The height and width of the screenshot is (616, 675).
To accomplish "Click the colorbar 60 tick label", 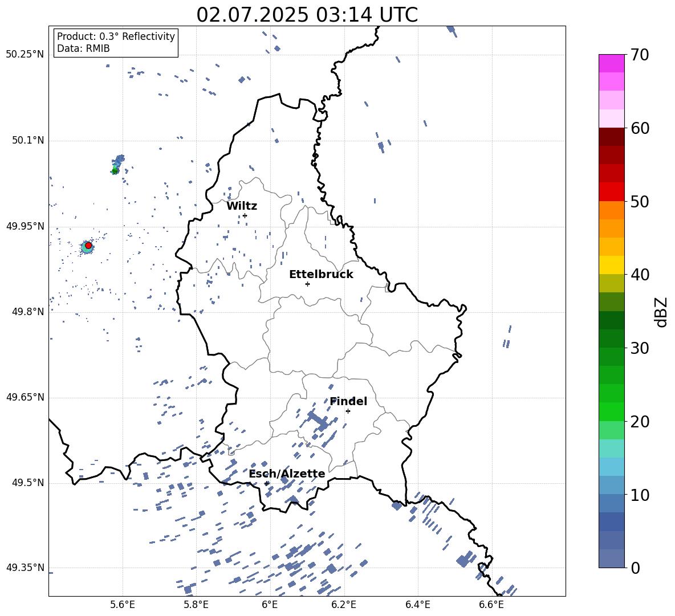I will tap(640, 128).
